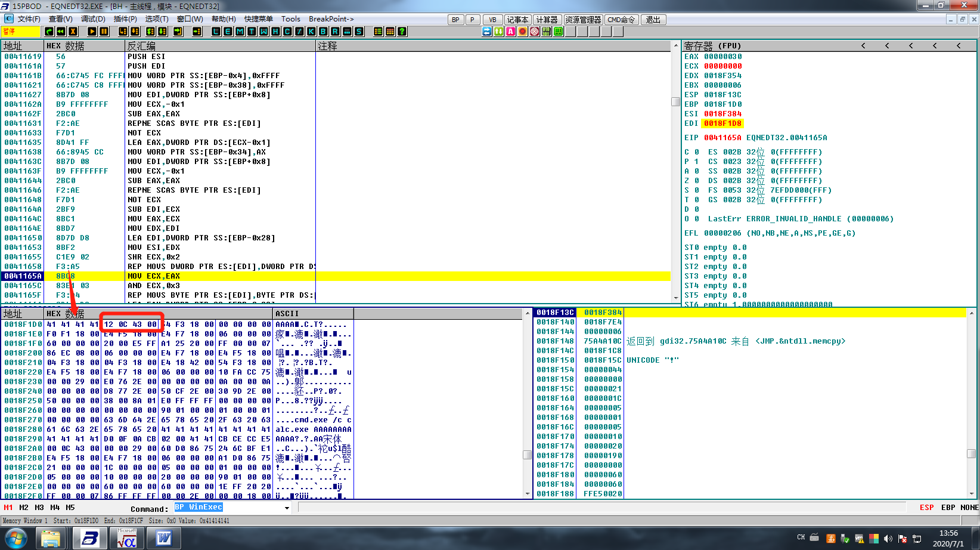Open CPU window with C icon
The height and width of the screenshot is (550, 980).
click(288, 32)
